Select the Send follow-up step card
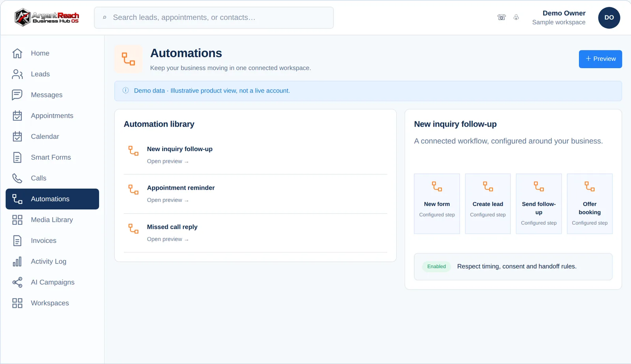The image size is (631, 364). coord(539,204)
